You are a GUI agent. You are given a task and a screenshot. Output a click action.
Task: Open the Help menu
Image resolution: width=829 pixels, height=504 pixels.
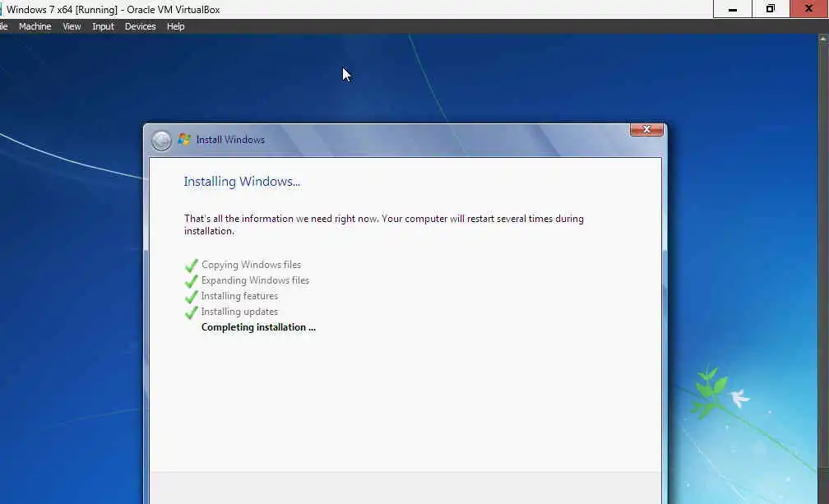click(x=175, y=26)
